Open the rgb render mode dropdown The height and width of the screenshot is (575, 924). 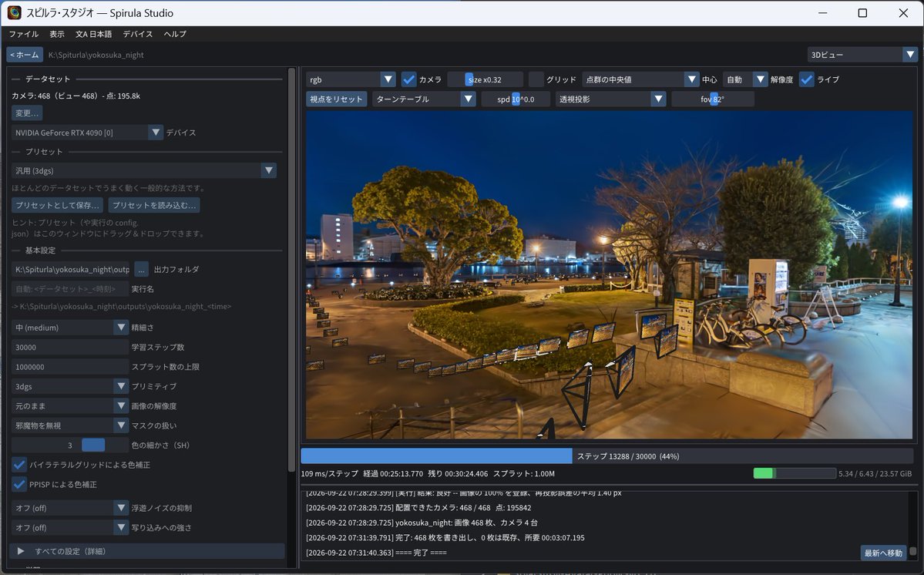[x=351, y=79]
